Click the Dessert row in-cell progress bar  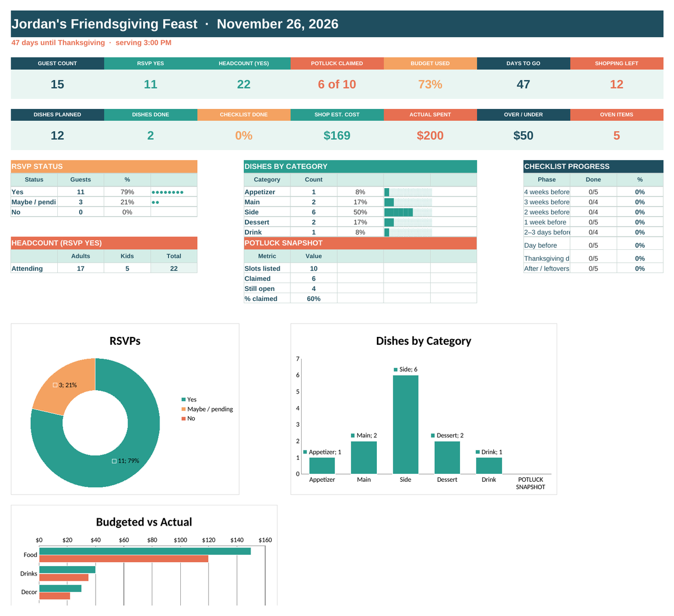click(408, 222)
